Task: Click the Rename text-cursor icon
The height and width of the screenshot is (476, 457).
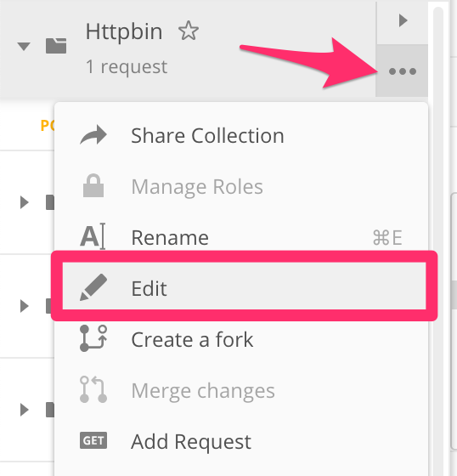Action: point(93,237)
